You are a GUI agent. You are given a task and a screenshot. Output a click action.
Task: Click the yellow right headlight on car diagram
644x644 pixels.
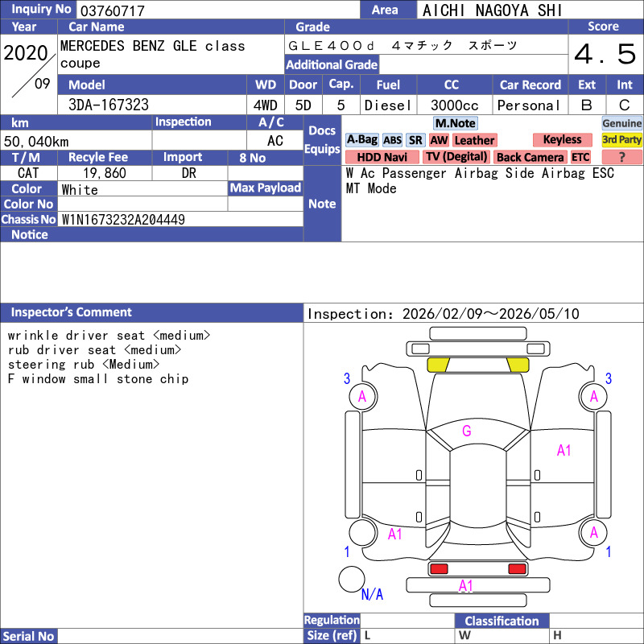pyautogui.click(x=517, y=365)
